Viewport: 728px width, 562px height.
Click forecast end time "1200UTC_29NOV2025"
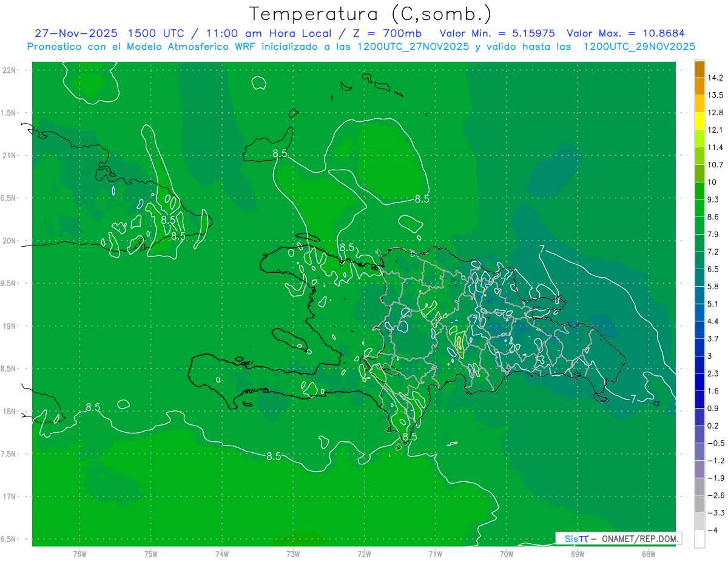click(x=639, y=47)
